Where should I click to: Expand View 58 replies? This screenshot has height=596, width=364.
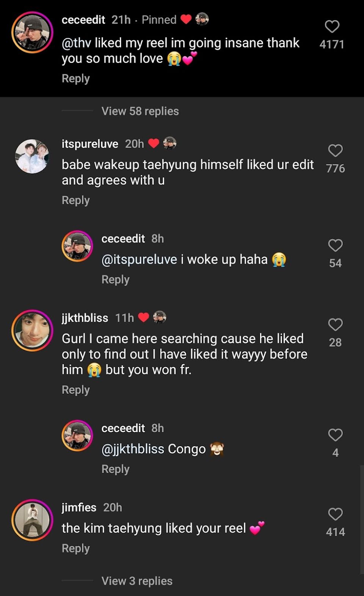tap(140, 111)
